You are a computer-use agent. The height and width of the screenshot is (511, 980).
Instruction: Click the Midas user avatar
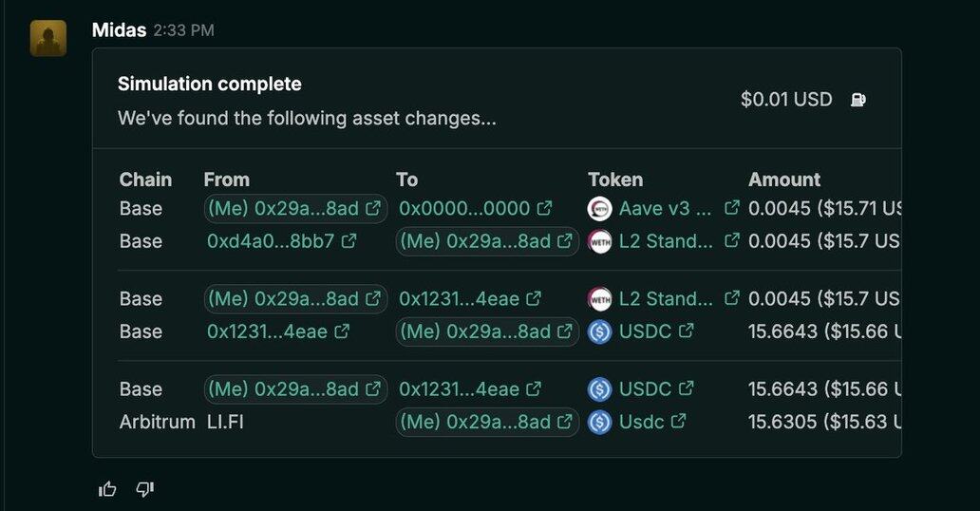tap(48, 39)
